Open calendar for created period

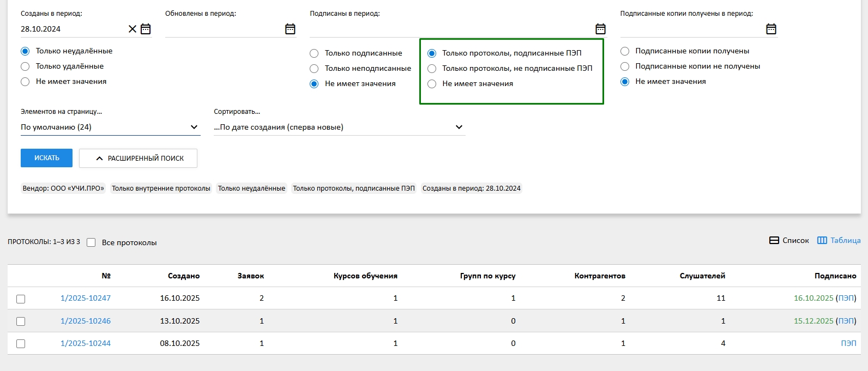tap(146, 29)
